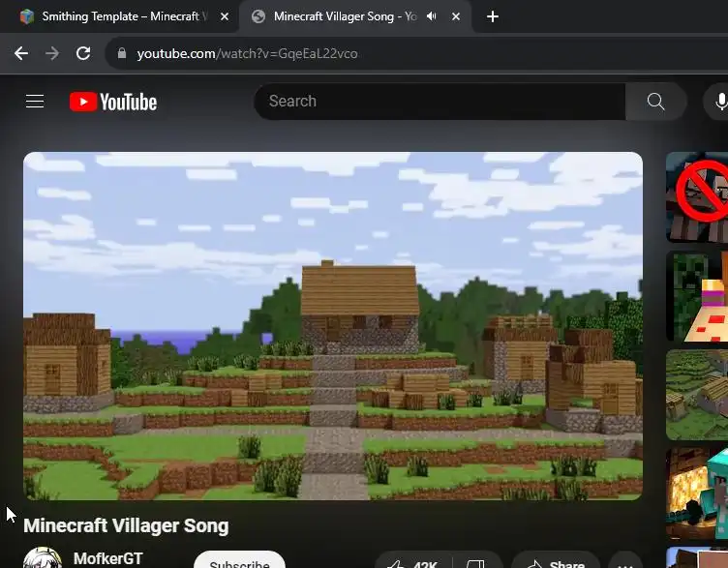Go forward with browser forward arrow

52,53
